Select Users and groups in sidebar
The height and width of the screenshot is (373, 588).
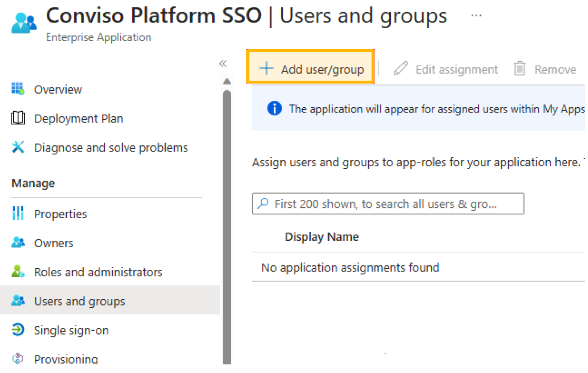pyautogui.click(x=110, y=300)
